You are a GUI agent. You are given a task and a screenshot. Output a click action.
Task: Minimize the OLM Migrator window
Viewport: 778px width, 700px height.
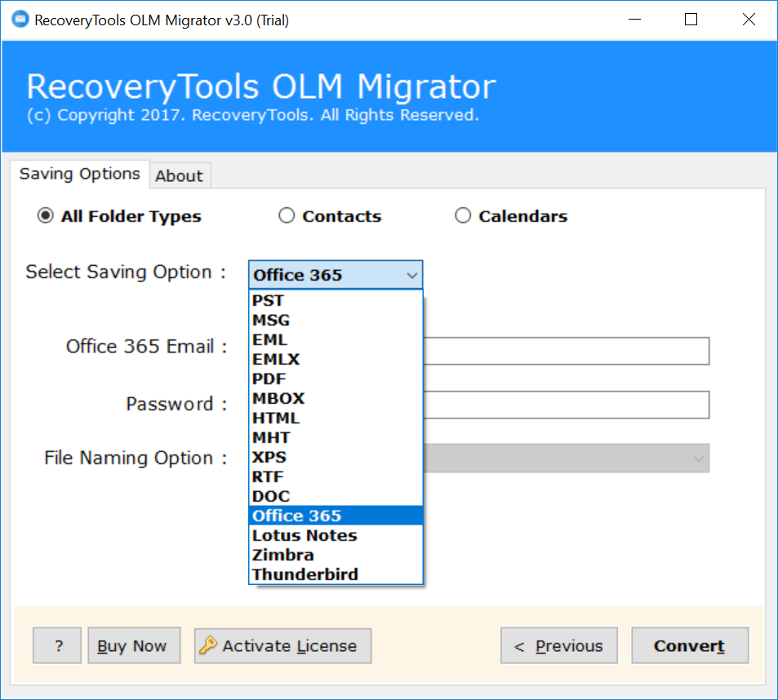click(x=634, y=20)
